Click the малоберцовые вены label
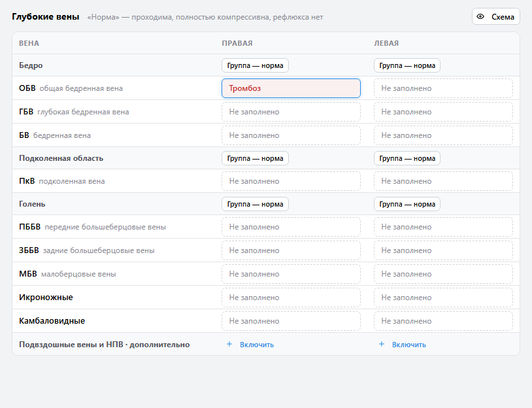This screenshot has width=532, height=408. pos(78,274)
